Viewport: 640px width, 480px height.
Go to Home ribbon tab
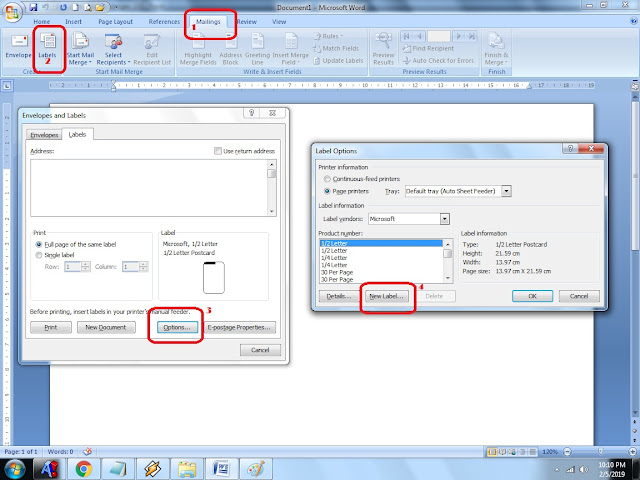point(42,22)
